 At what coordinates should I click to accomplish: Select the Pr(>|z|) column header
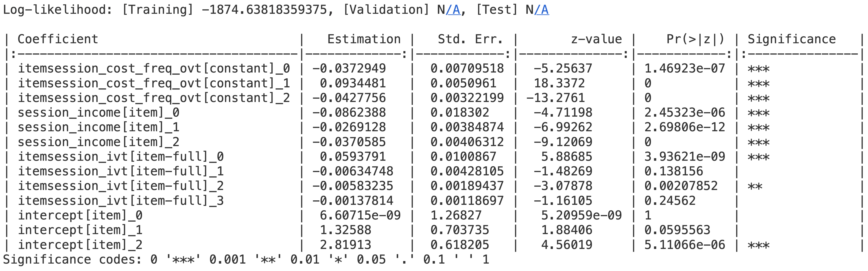(695, 39)
